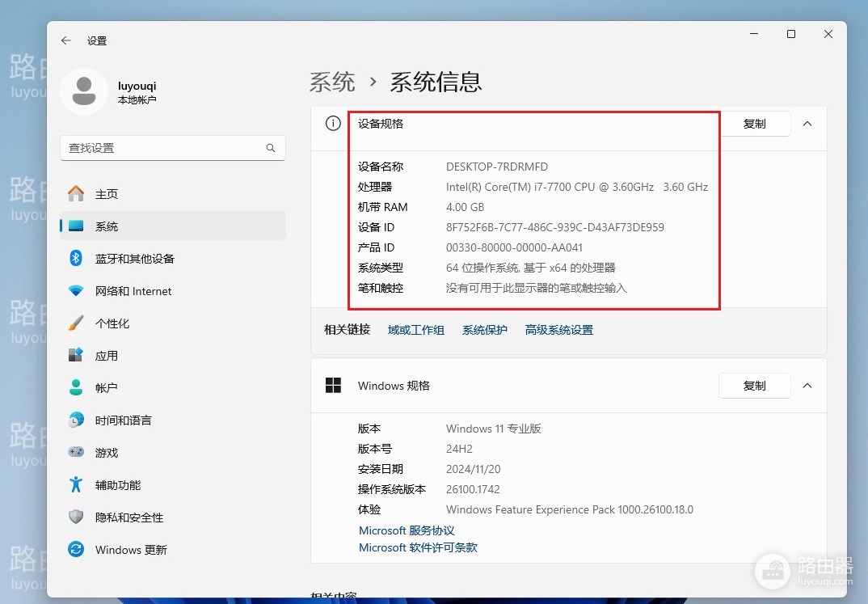Select 系统 in the sidebar

coord(173,226)
